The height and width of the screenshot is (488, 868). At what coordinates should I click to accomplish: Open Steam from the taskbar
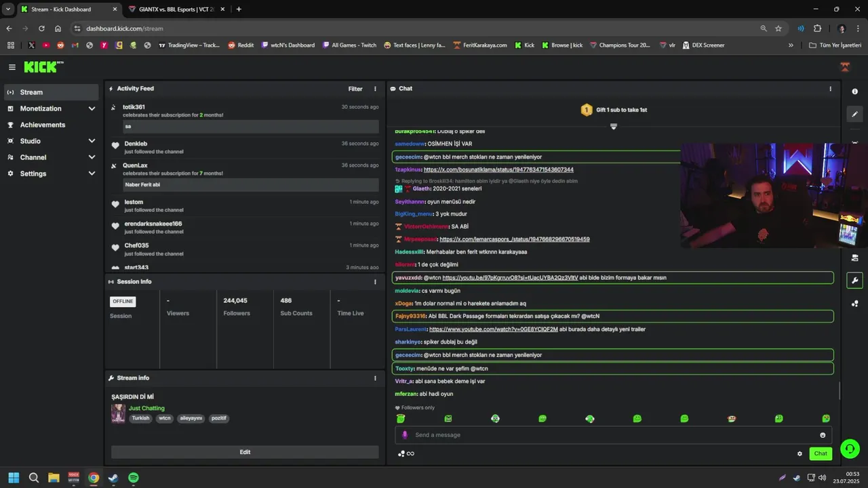pos(113,478)
